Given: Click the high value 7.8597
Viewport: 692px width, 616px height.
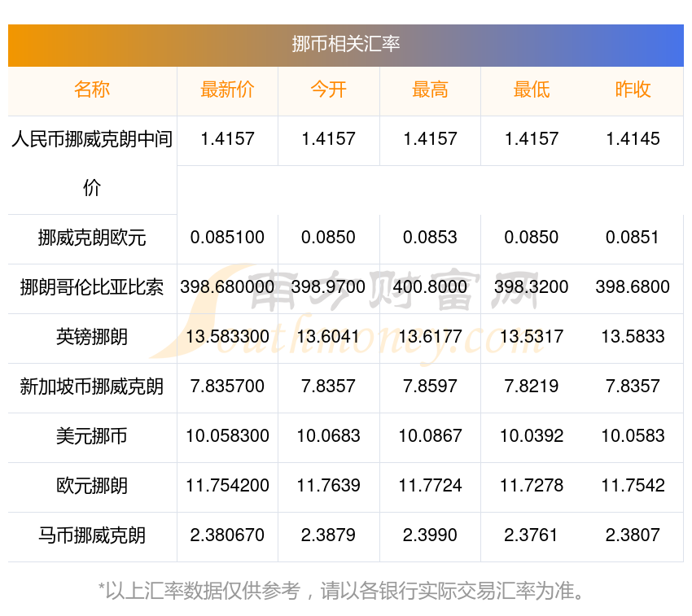Looking at the screenshot, I should 430,386.
